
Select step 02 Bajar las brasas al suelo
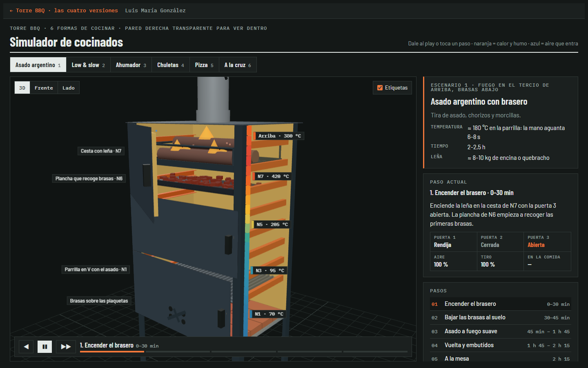coord(501,317)
